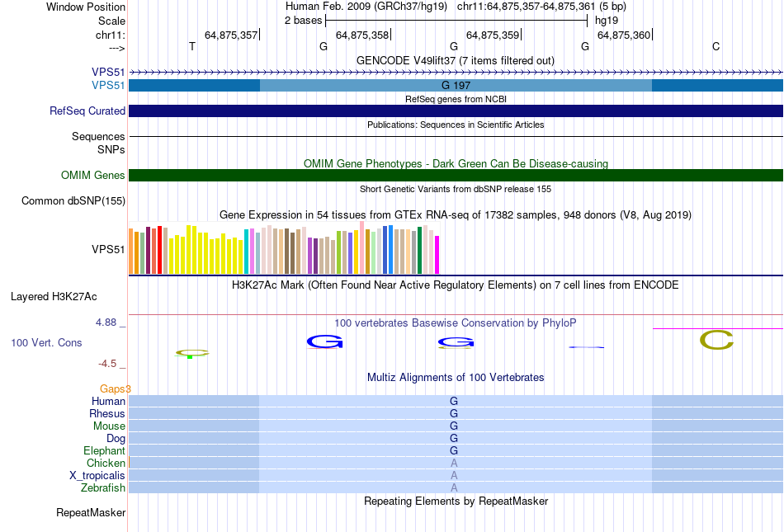Click the Rhesus alignment row label
The height and width of the screenshot is (532, 784).
pyautogui.click(x=107, y=413)
